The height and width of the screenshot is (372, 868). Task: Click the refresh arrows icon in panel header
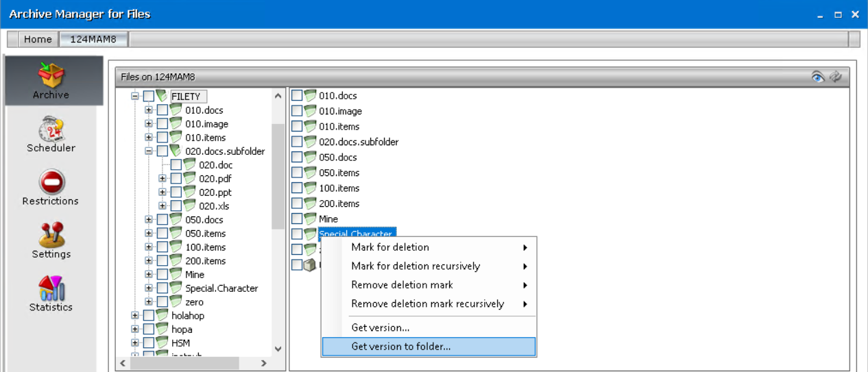[835, 77]
